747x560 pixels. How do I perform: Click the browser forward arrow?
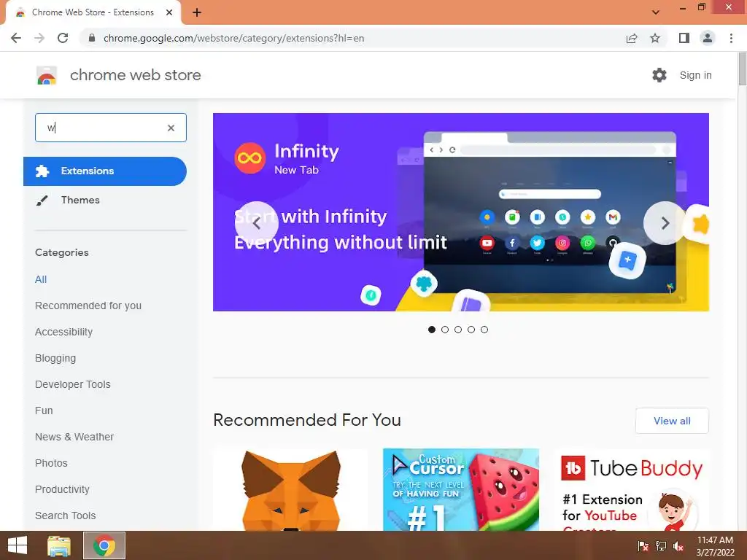pyautogui.click(x=39, y=38)
